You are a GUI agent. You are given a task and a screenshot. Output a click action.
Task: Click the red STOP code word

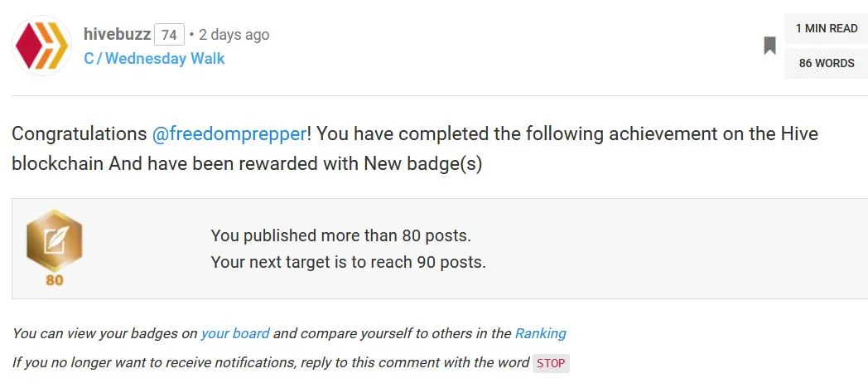[551, 363]
